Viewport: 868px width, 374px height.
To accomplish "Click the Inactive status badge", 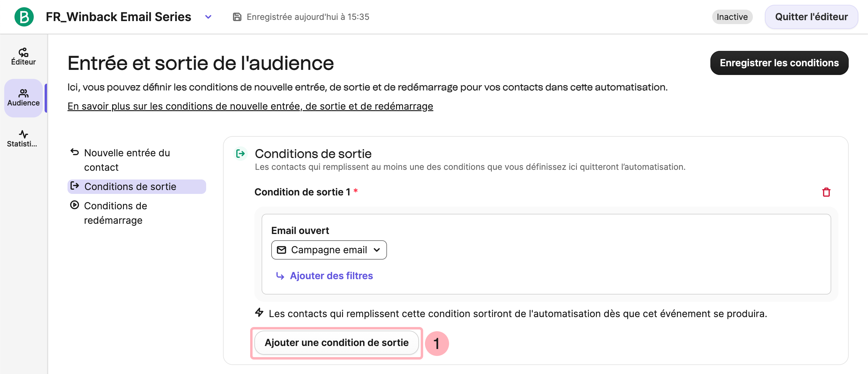I will [x=732, y=17].
